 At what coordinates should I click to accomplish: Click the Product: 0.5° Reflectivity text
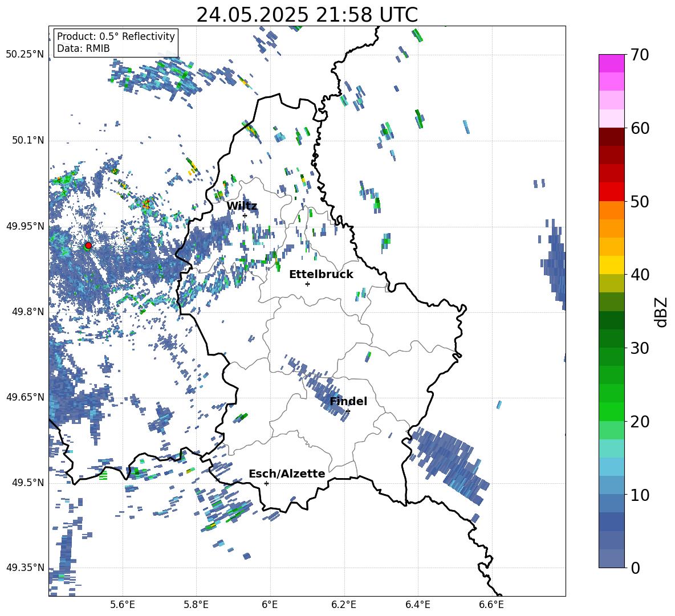click(116, 36)
